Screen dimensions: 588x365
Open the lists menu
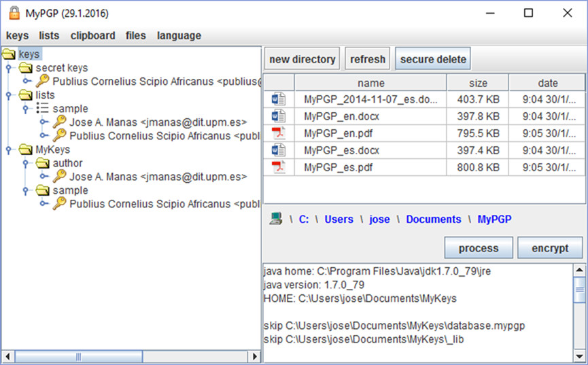click(x=49, y=35)
